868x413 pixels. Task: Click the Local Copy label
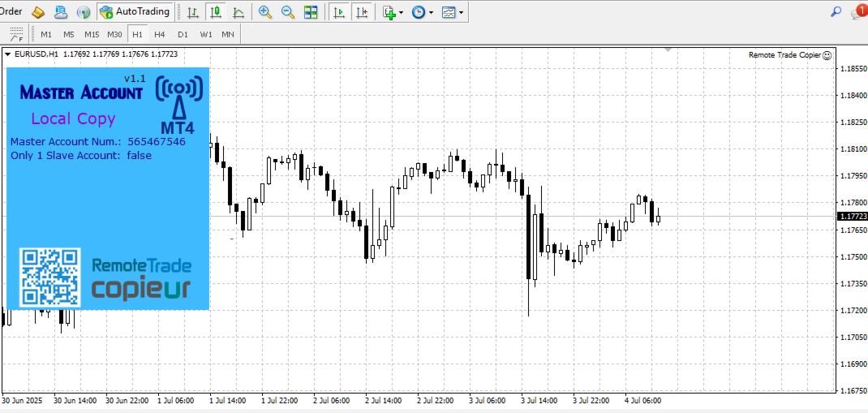[73, 118]
